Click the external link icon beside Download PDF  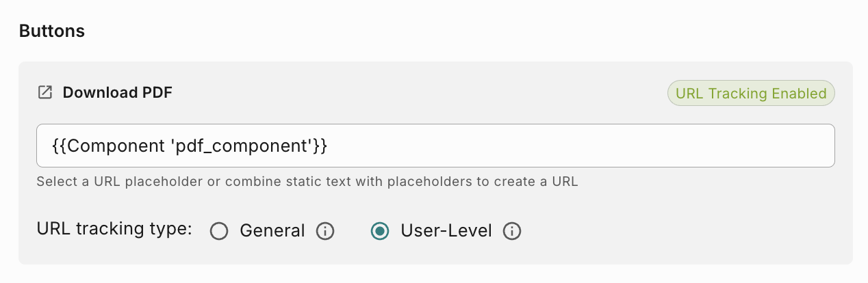pyautogui.click(x=45, y=92)
